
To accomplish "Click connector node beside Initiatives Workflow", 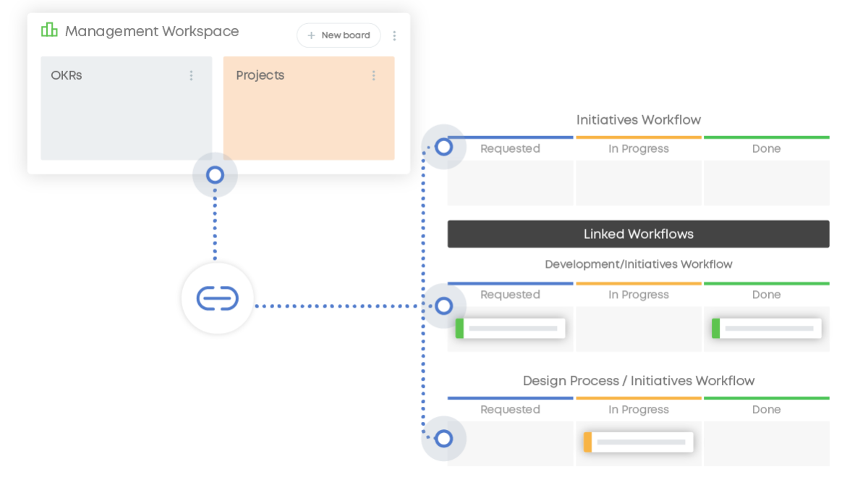I will click(443, 148).
